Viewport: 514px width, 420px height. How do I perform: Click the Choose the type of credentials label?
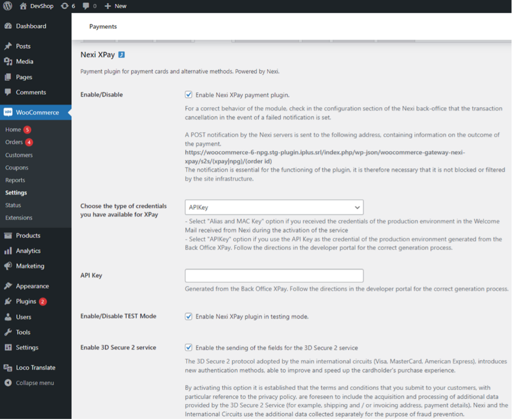[x=124, y=210]
